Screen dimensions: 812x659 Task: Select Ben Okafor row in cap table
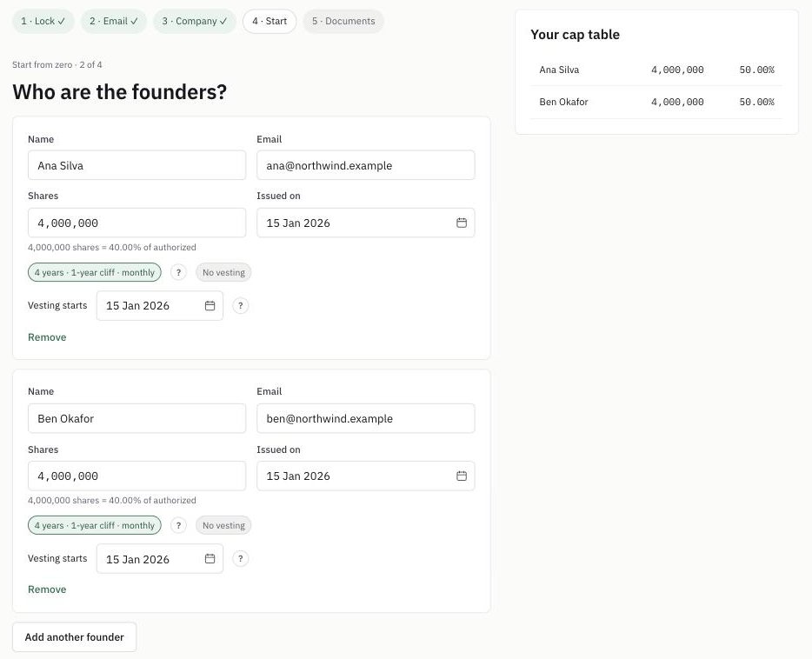coord(656,102)
